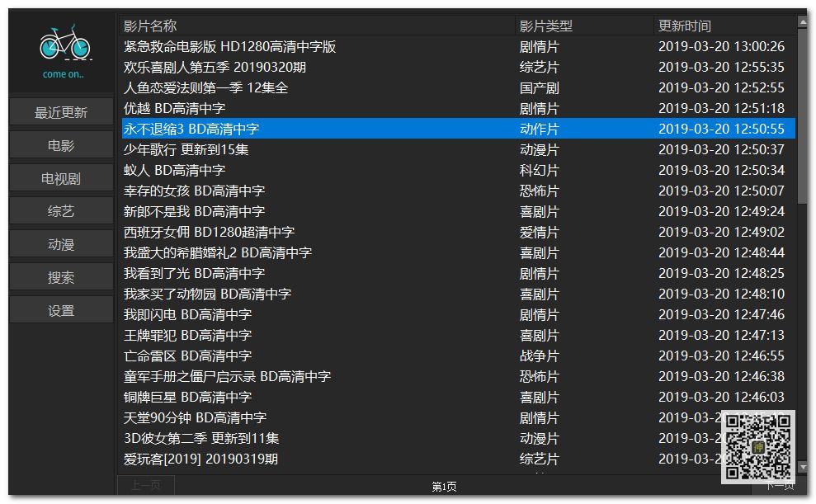The height and width of the screenshot is (504, 816).
Task: Open the 综艺 category
Action: point(60,210)
